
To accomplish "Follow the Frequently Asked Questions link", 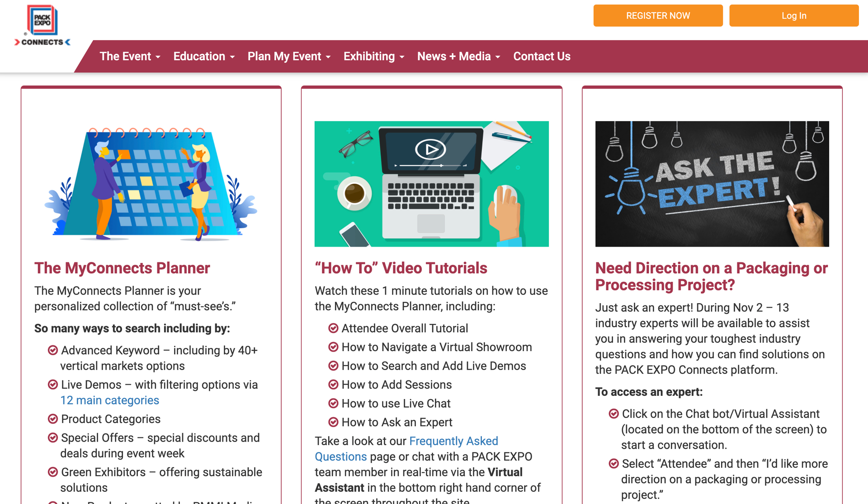I will pyautogui.click(x=453, y=441).
